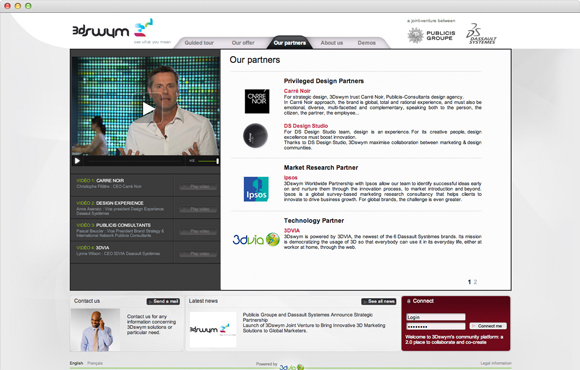
Task: Click the small play button below the video
Action: (x=77, y=161)
